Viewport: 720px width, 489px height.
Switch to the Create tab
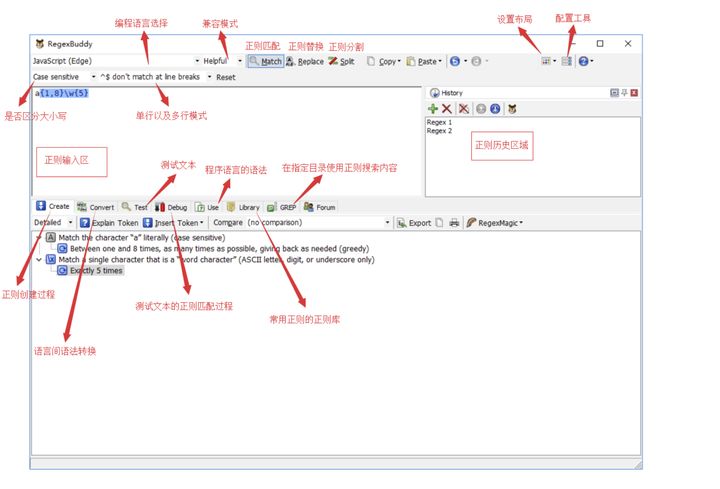pyautogui.click(x=53, y=206)
